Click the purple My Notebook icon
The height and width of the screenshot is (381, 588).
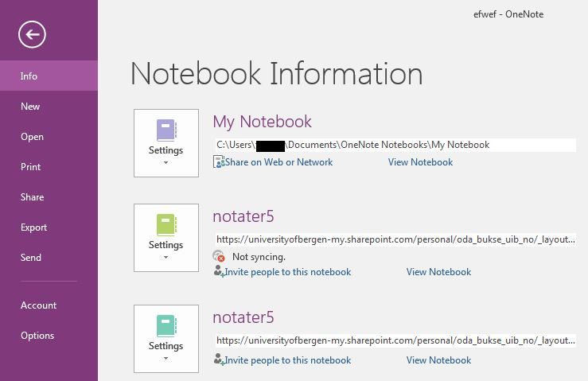click(x=165, y=130)
